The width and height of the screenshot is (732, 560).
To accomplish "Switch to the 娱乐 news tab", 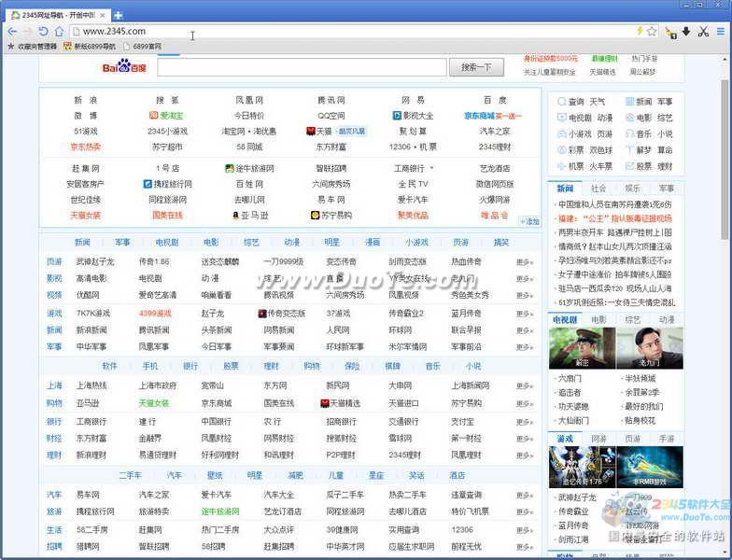I will (x=633, y=189).
